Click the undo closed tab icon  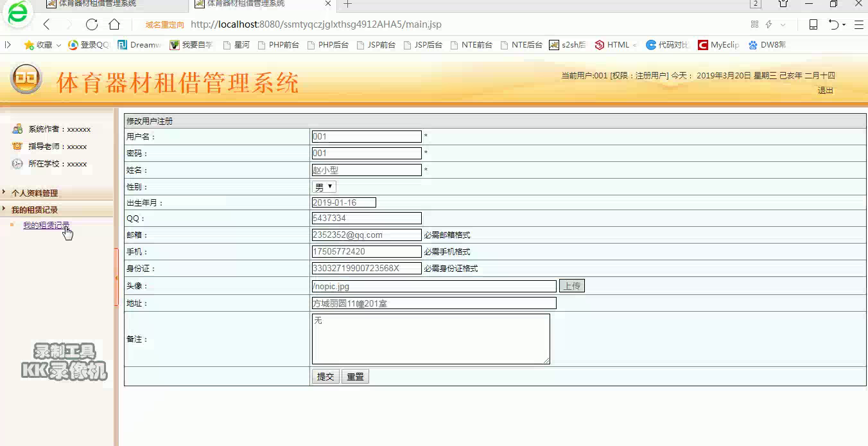tap(833, 24)
